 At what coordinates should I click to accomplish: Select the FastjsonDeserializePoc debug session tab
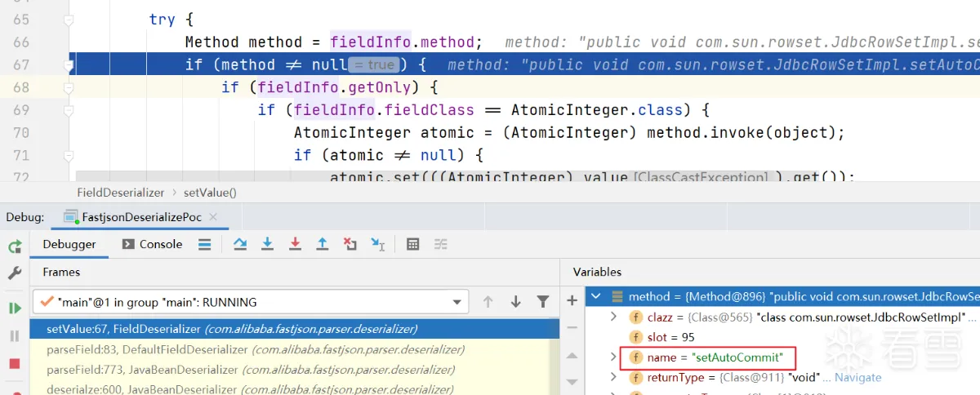(x=141, y=217)
